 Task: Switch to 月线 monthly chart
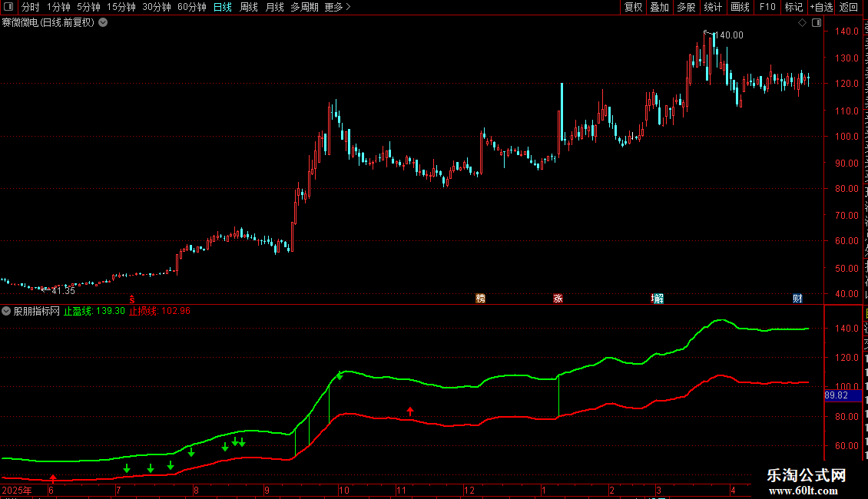tap(274, 7)
